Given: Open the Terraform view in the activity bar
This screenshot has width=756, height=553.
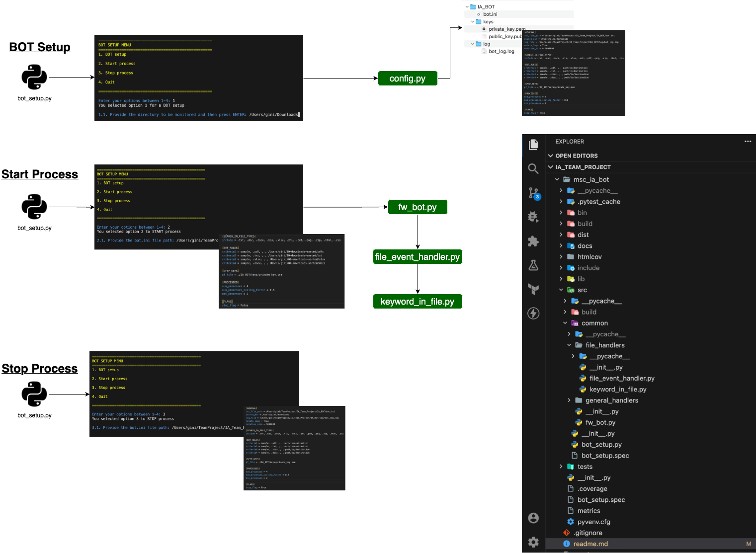Looking at the screenshot, I should pyautogui.click(x=533, y=289).
